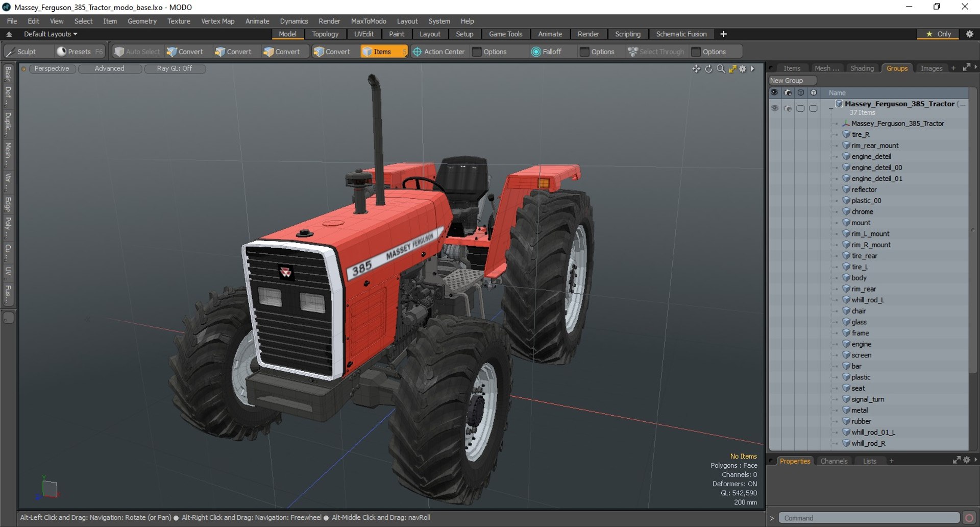Click the groups list vertical scrollbar
This screenshot has height=527, width=980.
[x=973, y=230]
